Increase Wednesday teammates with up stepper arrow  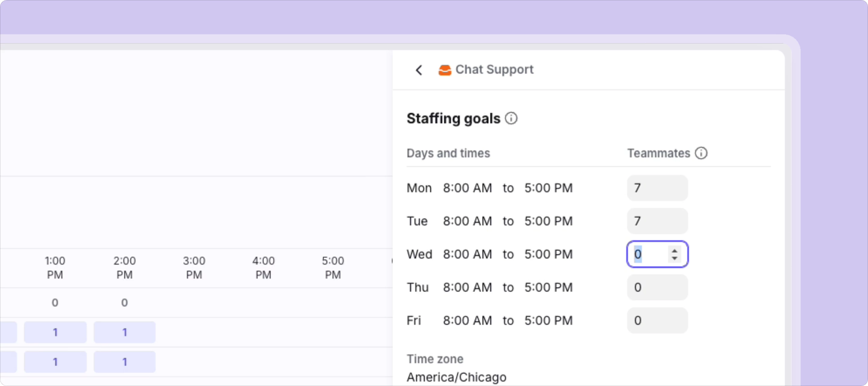[674, 251]
